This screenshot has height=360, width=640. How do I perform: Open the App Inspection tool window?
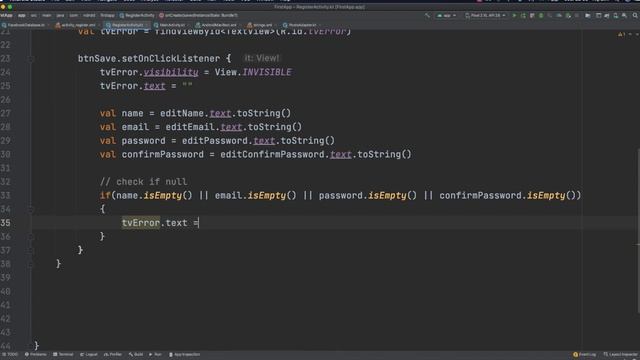tap(184, 354)
